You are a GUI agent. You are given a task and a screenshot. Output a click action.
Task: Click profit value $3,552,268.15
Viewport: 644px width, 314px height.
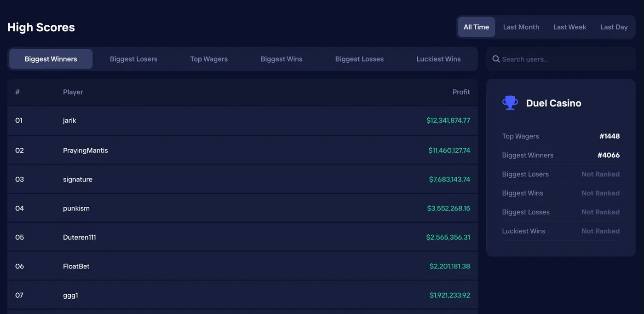[448, 209]
